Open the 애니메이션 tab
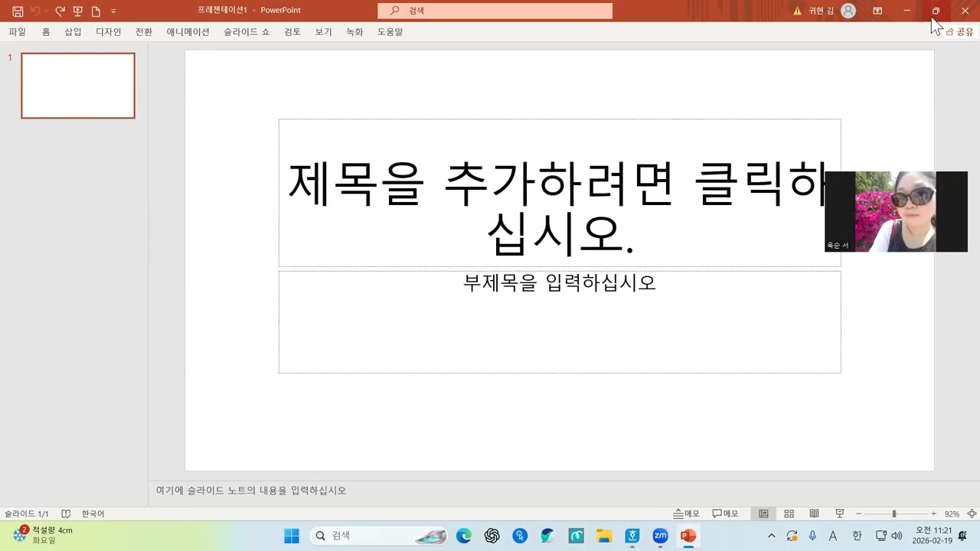 point(188,31)
